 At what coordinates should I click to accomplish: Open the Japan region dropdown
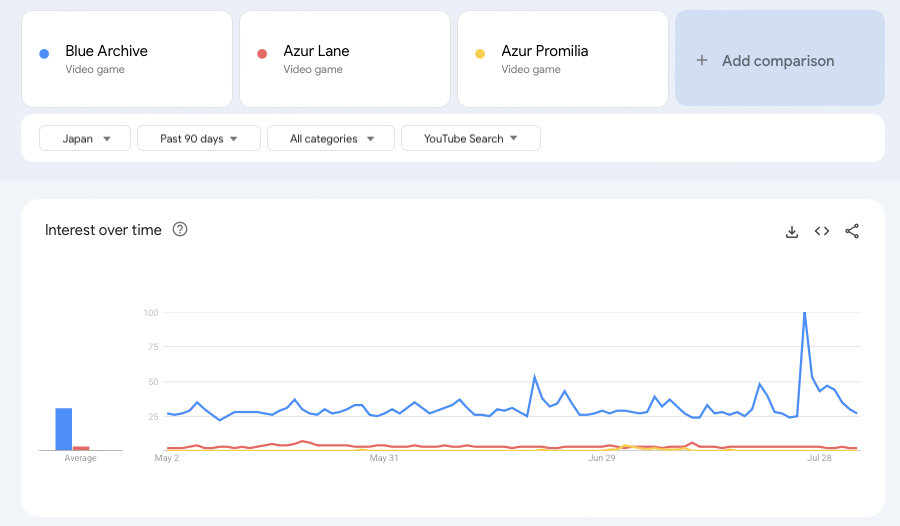[x=85, y=138]
